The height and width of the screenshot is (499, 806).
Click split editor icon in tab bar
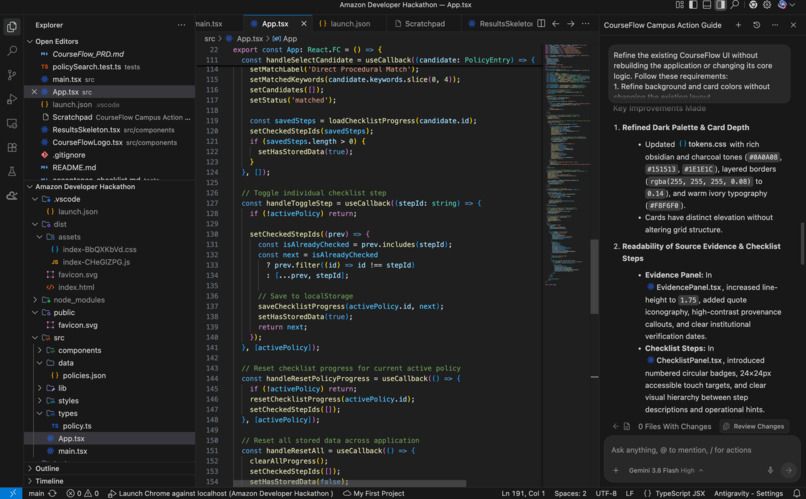coord(541,24)
